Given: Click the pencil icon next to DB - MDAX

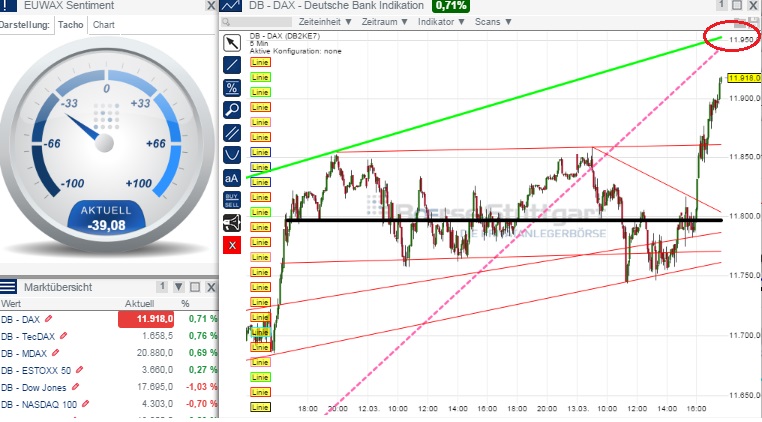Looking at the screenshot, I should [55, 353].
